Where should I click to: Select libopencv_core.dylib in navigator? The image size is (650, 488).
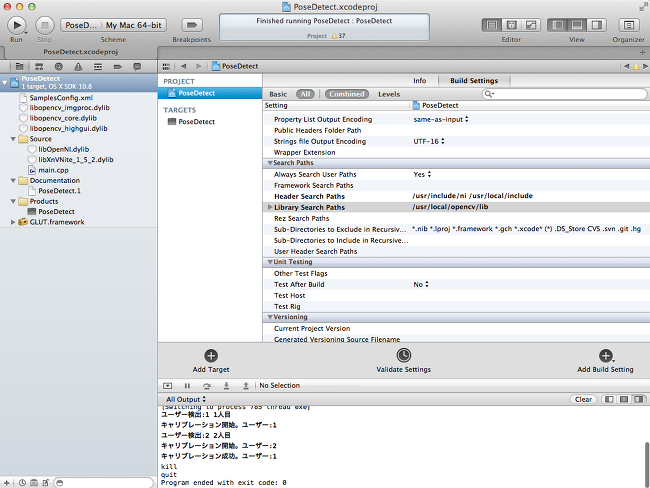(63, 118)
